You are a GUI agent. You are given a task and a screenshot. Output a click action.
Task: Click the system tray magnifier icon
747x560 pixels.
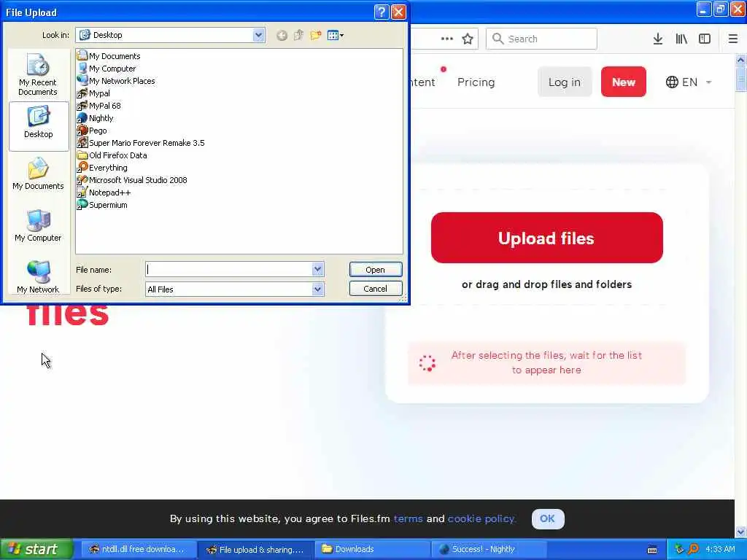coord(693,549)
